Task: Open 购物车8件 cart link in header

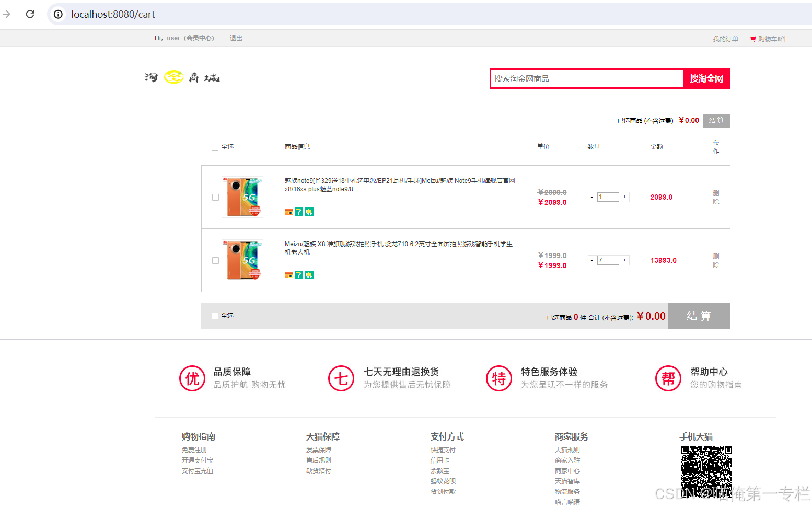Action: (772, 39)
